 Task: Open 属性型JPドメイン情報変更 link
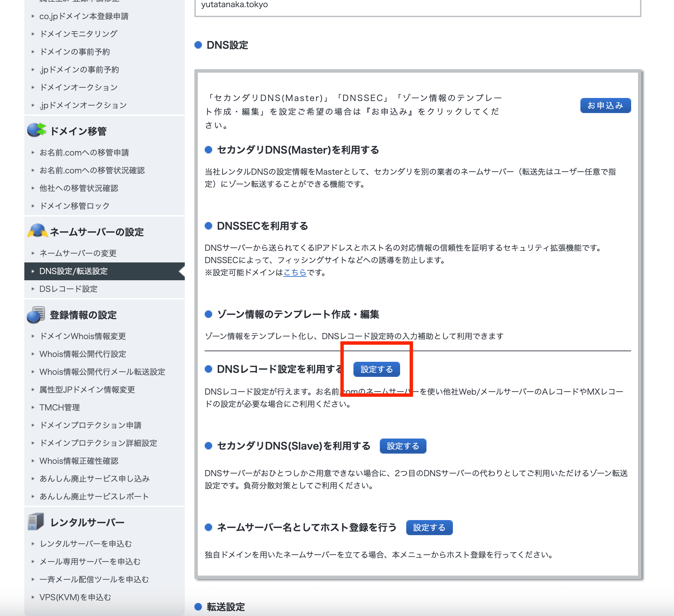[x=87, y=390]
